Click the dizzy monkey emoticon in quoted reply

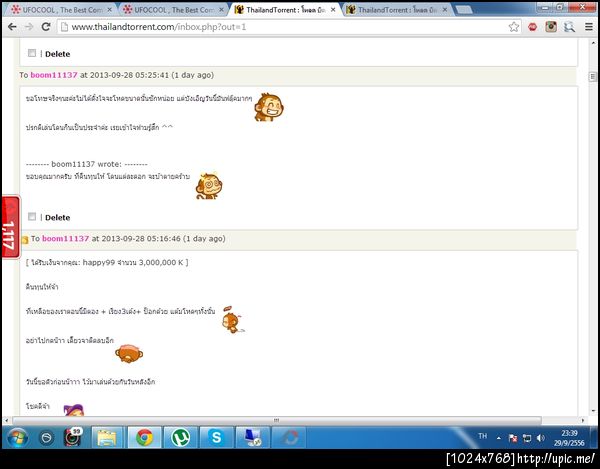tap(209, 186)
